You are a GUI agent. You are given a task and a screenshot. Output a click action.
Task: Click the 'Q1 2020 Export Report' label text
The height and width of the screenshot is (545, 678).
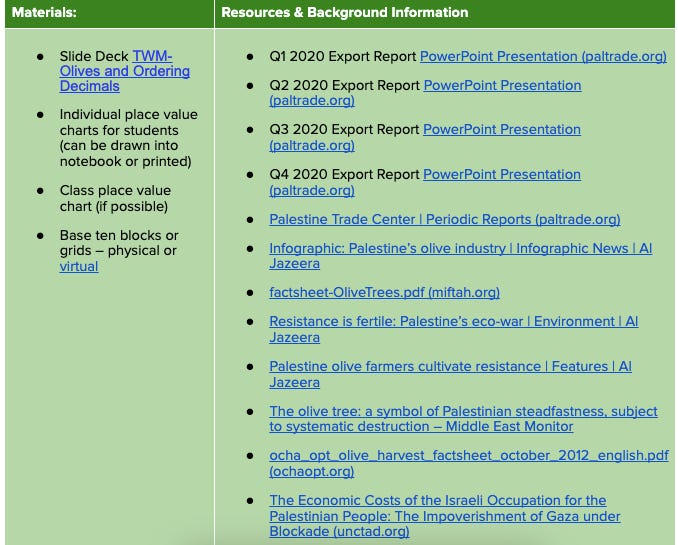[342, 57]
